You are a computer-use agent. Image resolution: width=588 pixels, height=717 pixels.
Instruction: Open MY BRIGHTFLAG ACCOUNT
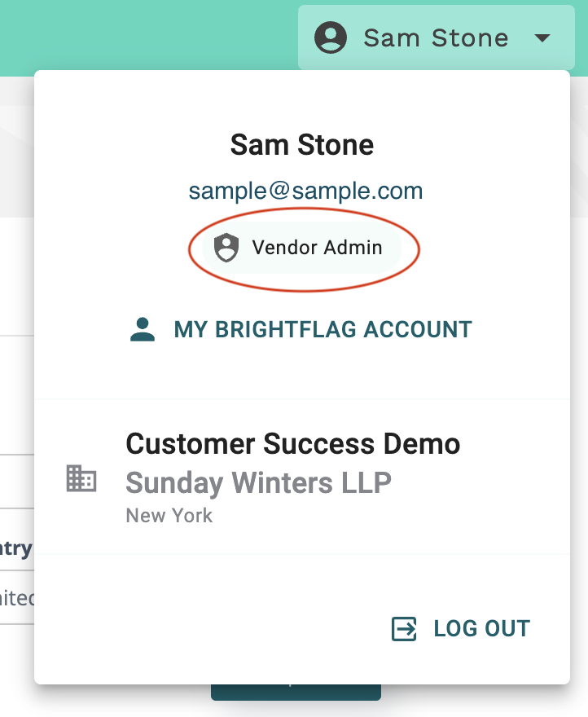(323, 329)
